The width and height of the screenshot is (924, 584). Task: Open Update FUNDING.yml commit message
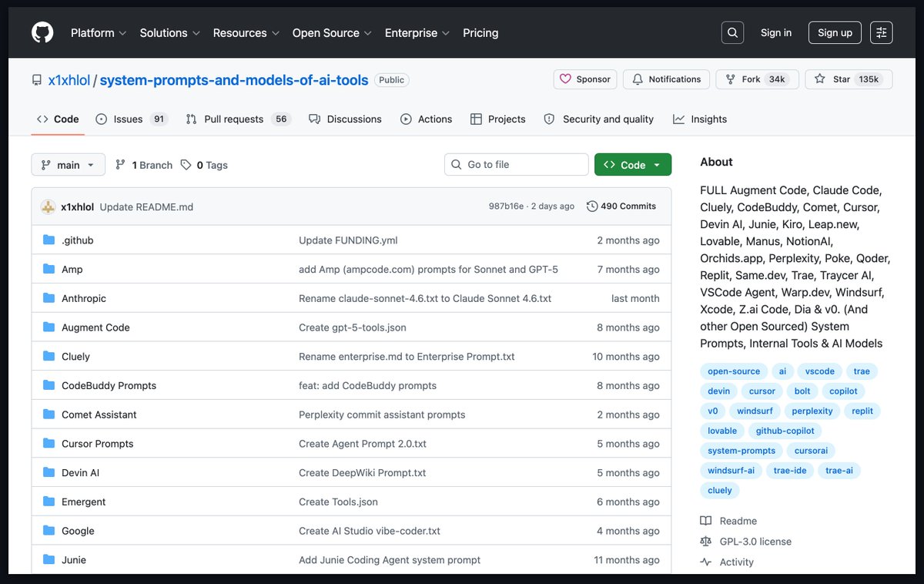click(348, 240)
